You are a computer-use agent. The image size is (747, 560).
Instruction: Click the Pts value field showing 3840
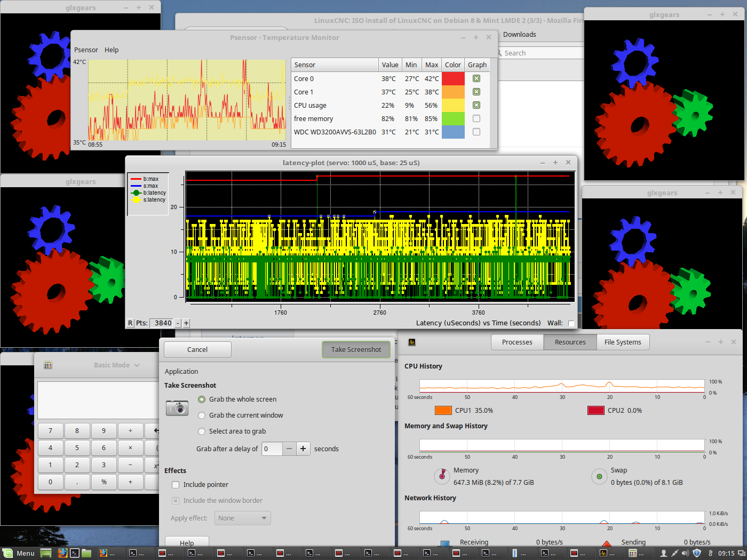(x=162, y=323)
